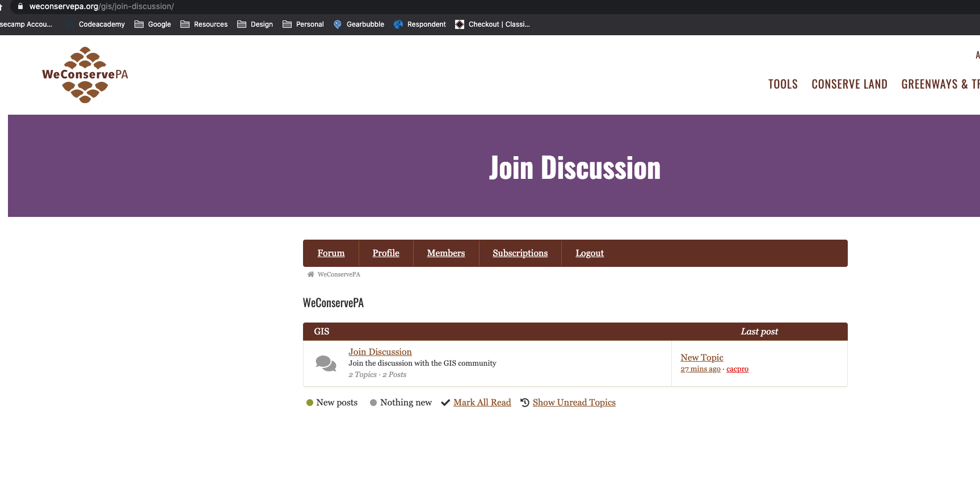
Task: Click the Mark All Read checkmark icon
Action: [445, 403]
